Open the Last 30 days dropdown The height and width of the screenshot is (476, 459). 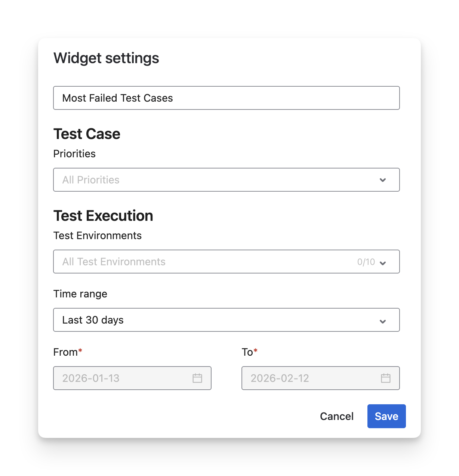point(217,320)
